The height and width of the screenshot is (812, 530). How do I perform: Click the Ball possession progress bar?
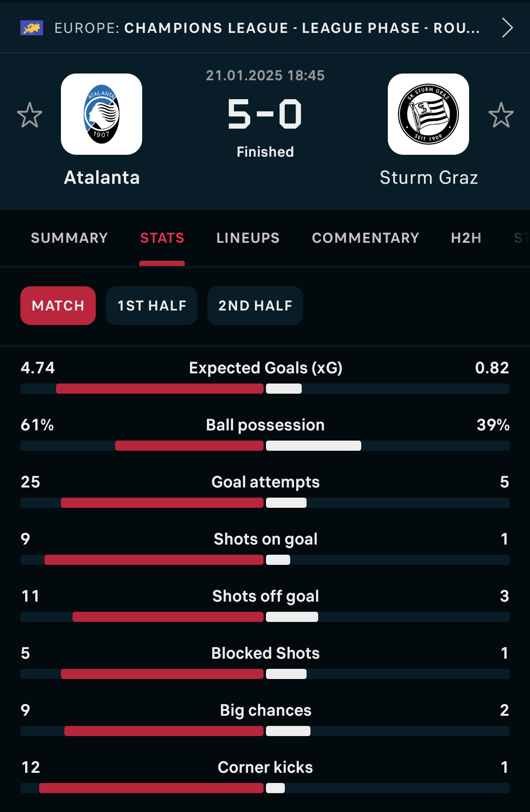pyautogui.click(x=265, y=445)
